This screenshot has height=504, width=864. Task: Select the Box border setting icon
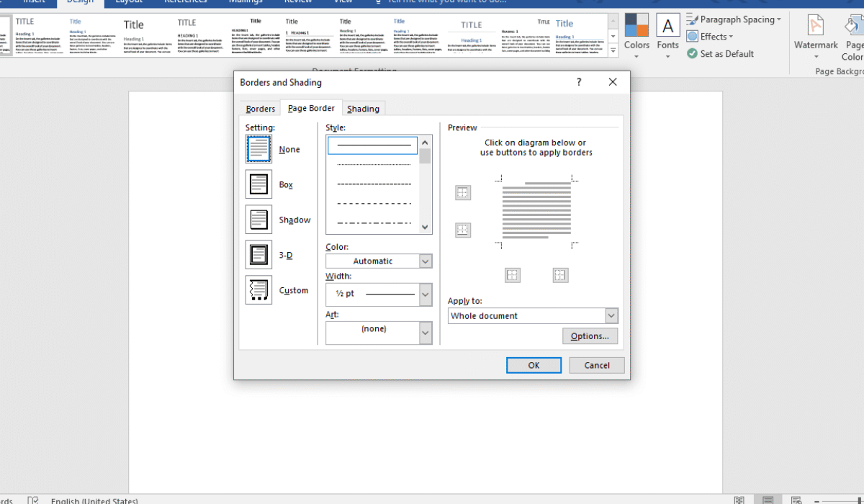pos(258,184)
